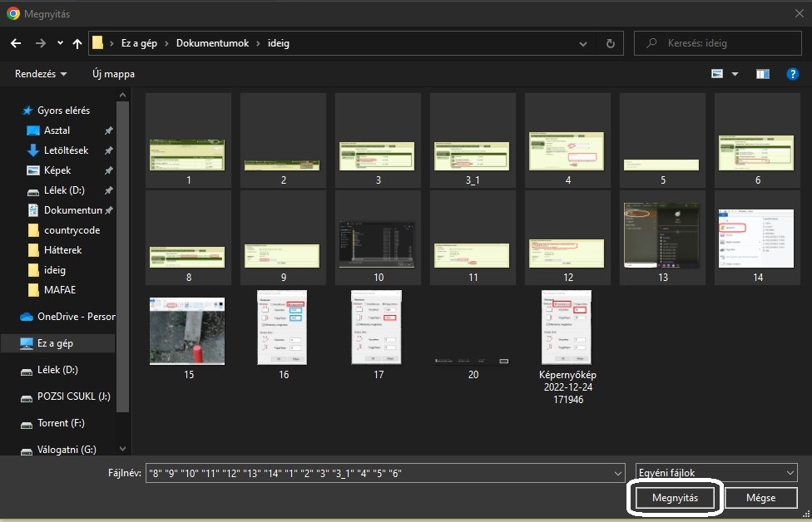Open the Egyéni fájlok file type dropdown
This screenshot has width=812, height=522.
[x=716, y=473]
